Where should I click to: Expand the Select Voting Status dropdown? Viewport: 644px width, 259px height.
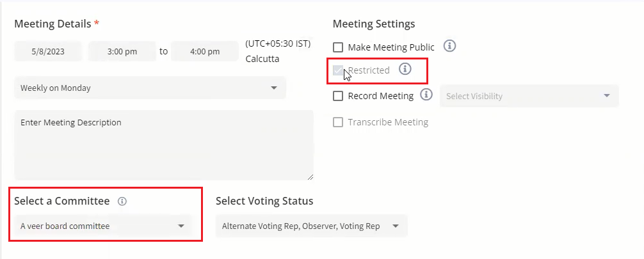tap(311, 226)
